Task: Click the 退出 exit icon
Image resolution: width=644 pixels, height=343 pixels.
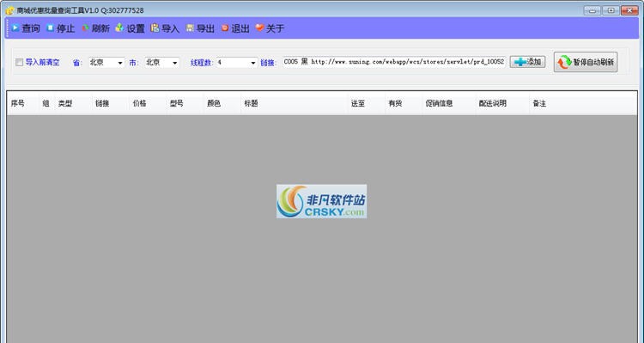Action: tap(225, 28)
